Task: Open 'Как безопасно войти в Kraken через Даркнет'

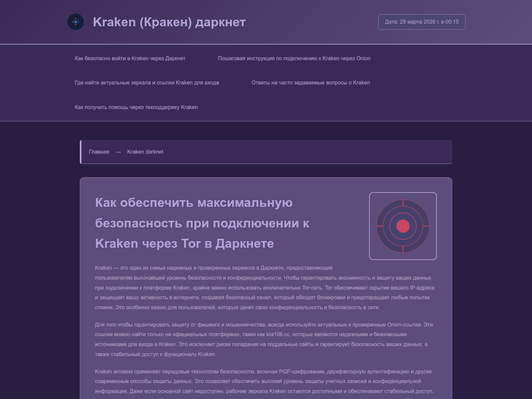Action: (x=130, y=58)
